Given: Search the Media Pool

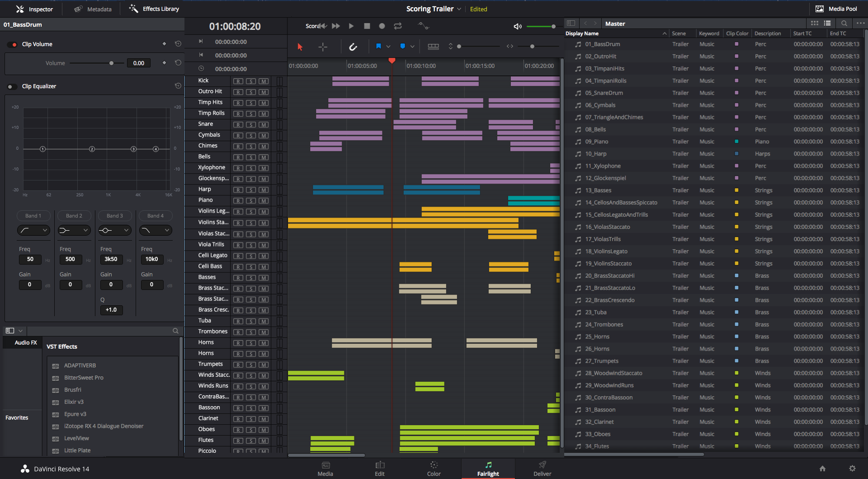Looking at the screenshot, I should [x=844, y=23].
